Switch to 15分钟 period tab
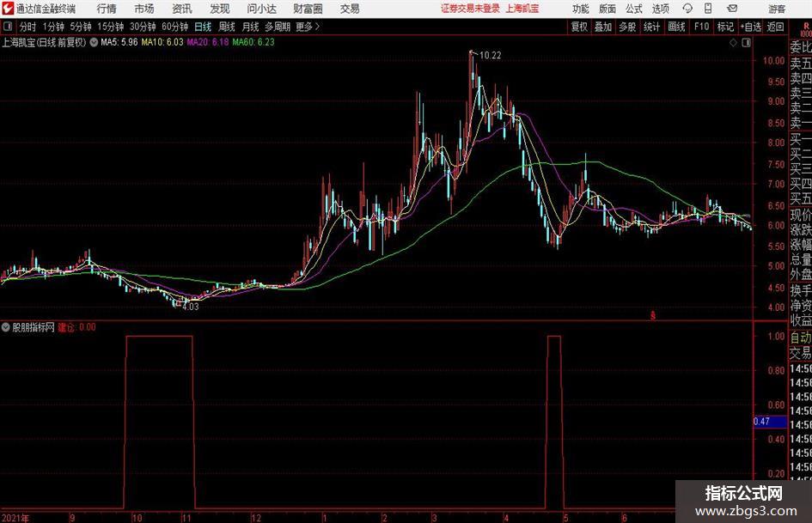Screen dimensions: 812x523 (111, 27)
